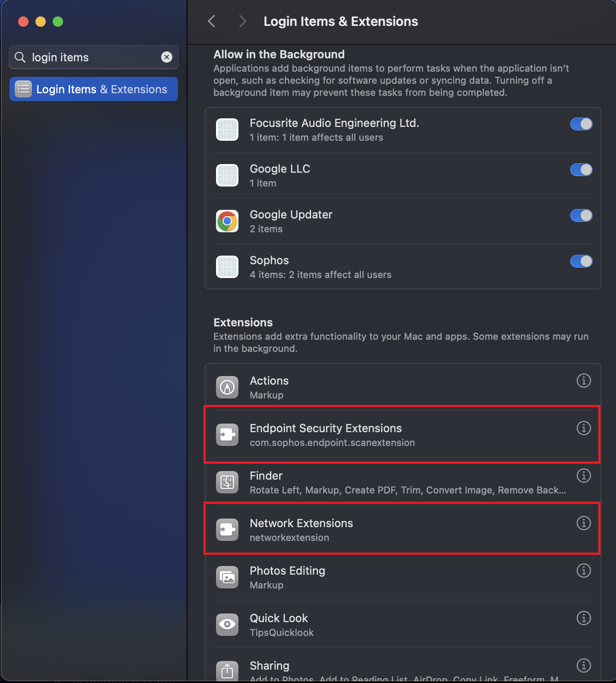Open Photos Editing info button

[584, 571]
